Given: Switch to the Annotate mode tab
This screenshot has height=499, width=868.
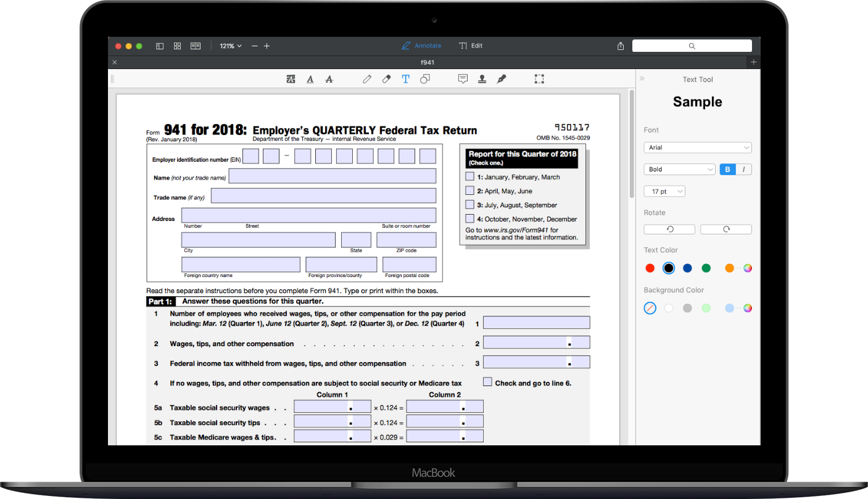Looking at the screenshot, I should coord(421,46).
